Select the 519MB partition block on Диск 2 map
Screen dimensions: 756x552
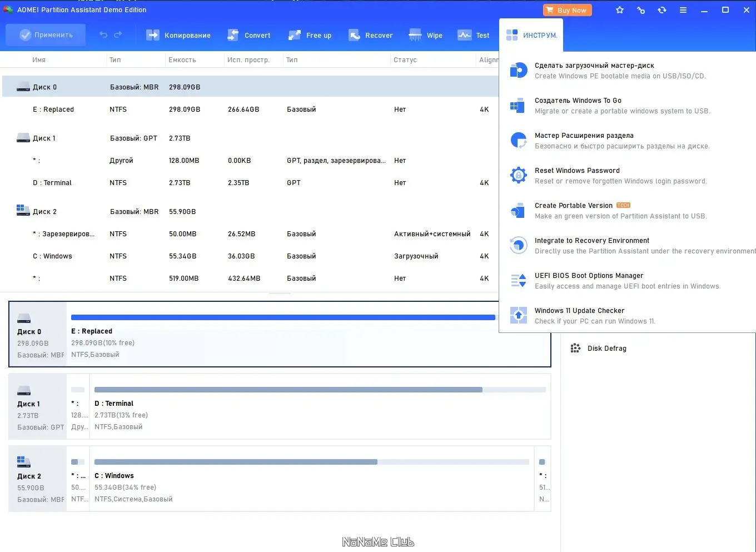(x=543, y=479)
